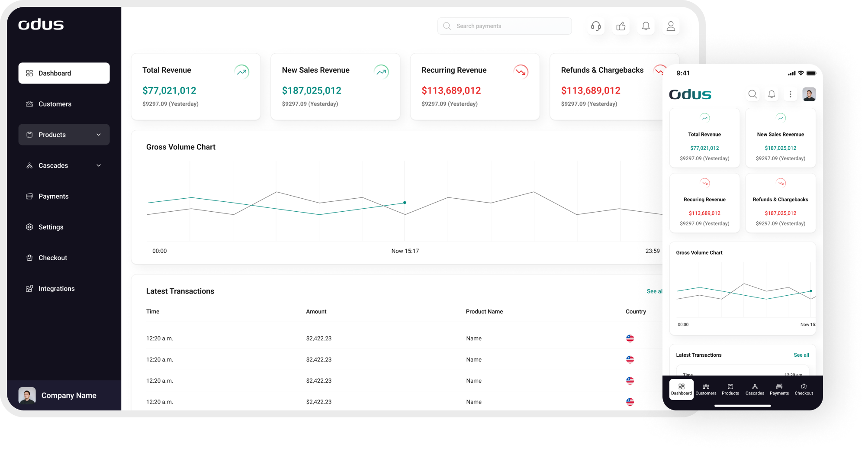Expand the Products menu in the sidebar

click(64, 135)
